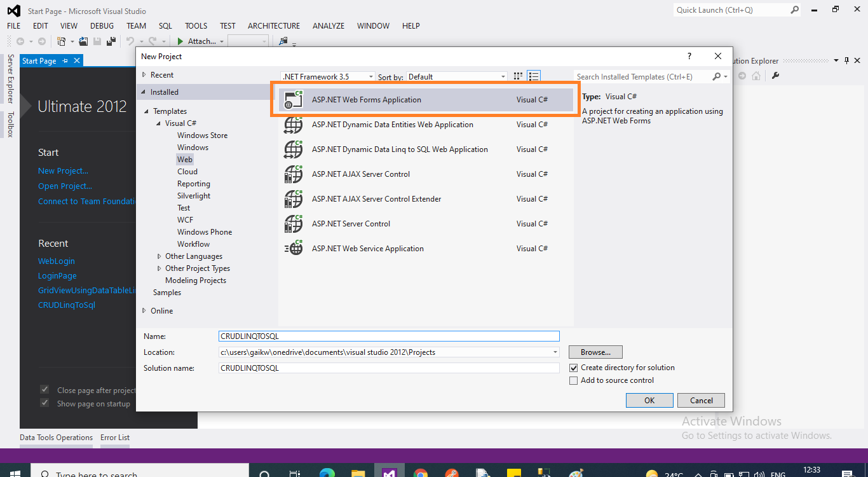Switch to the Data Tools Operations tab

(56, 438)
